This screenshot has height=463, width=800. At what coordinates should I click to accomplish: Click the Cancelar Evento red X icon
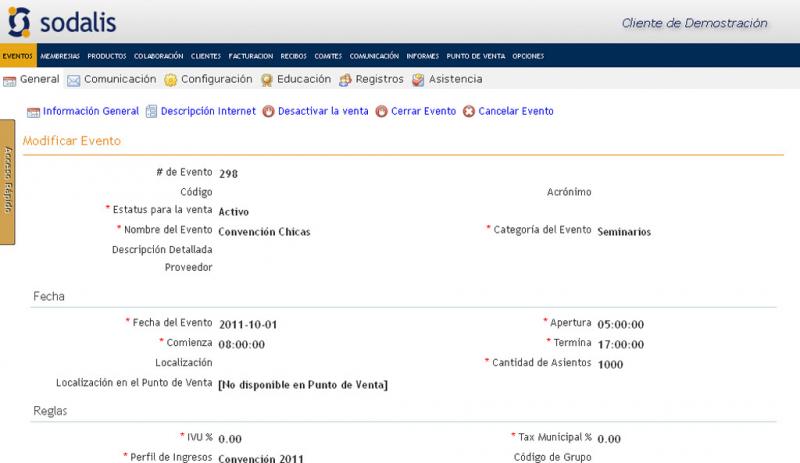(x=469, y=112)
